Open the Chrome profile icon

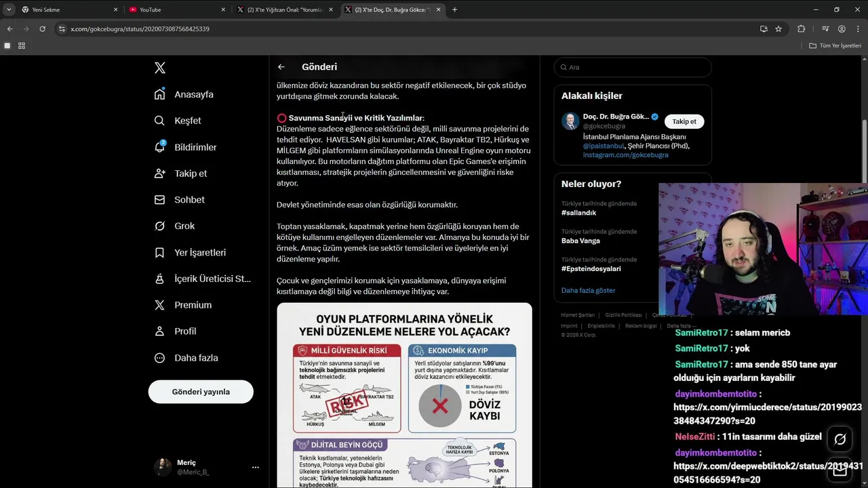(842, 29)
